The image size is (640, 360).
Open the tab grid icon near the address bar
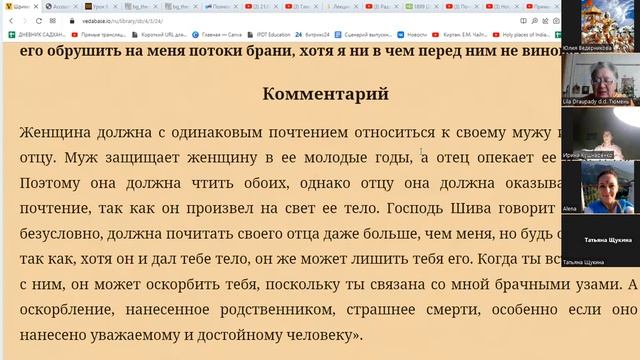click(x=53, y=21)
